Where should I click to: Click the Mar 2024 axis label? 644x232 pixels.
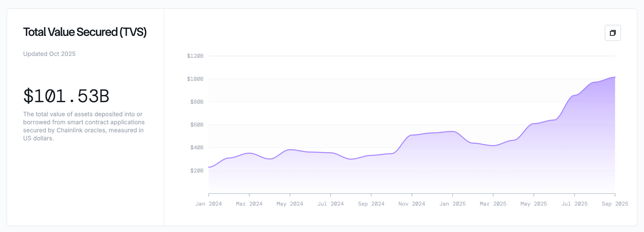[249, 204]
